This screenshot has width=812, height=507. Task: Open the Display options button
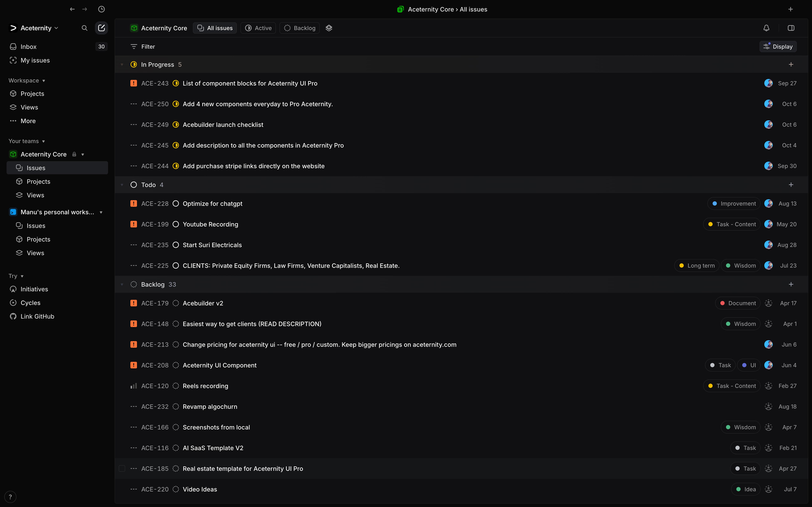tap(778, 47)
